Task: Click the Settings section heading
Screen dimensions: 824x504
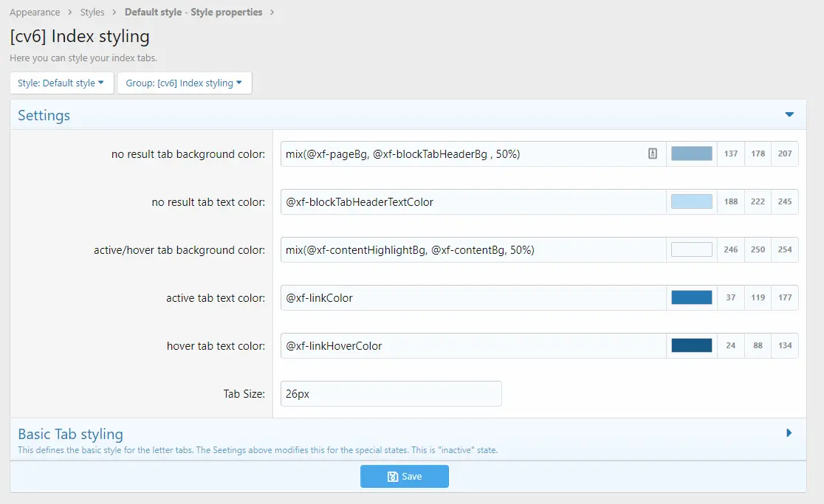Action: tap(44, 116)
